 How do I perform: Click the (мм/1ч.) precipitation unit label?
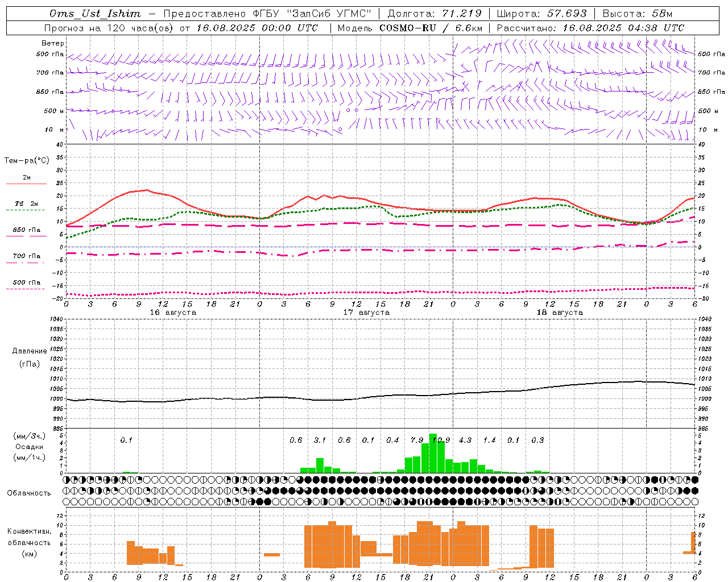[x=30, y=458]
